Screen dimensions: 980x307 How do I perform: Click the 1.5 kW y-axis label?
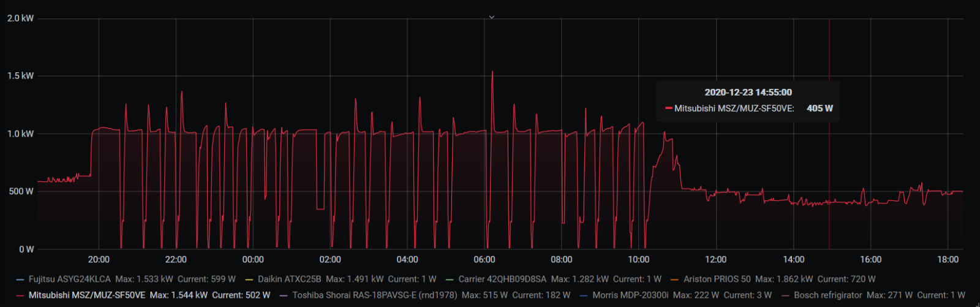(20, 76)
